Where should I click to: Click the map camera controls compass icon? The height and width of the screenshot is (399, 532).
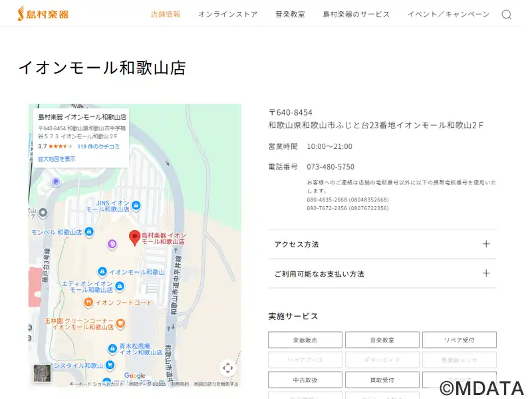227,368
